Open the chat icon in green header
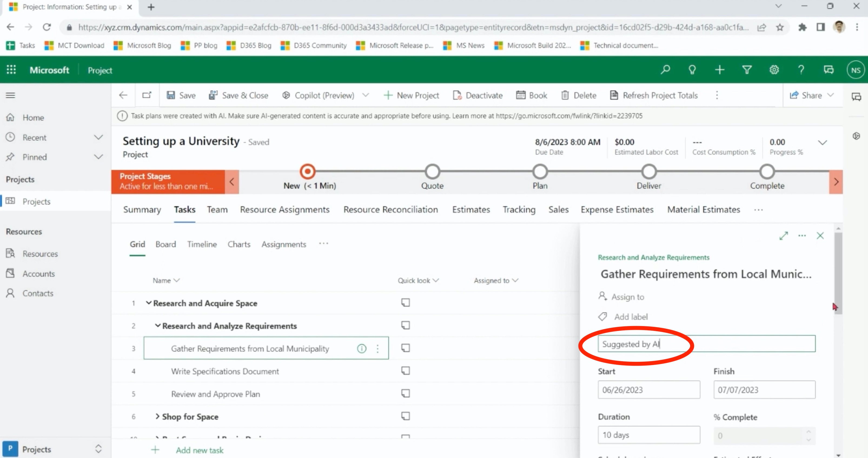This screenshot has height=458, width=868. point(829,70)
